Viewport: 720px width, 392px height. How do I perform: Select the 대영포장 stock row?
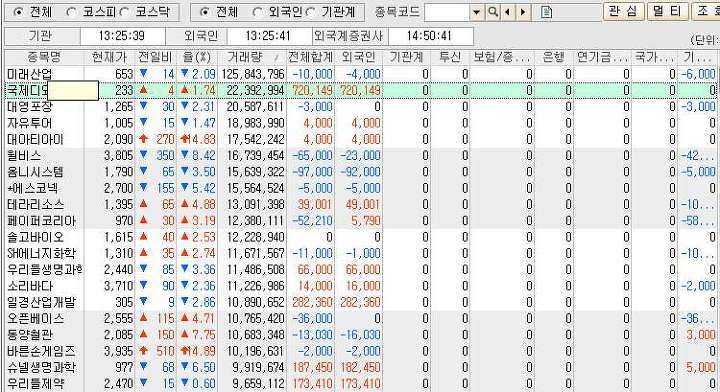pos(360,106)
